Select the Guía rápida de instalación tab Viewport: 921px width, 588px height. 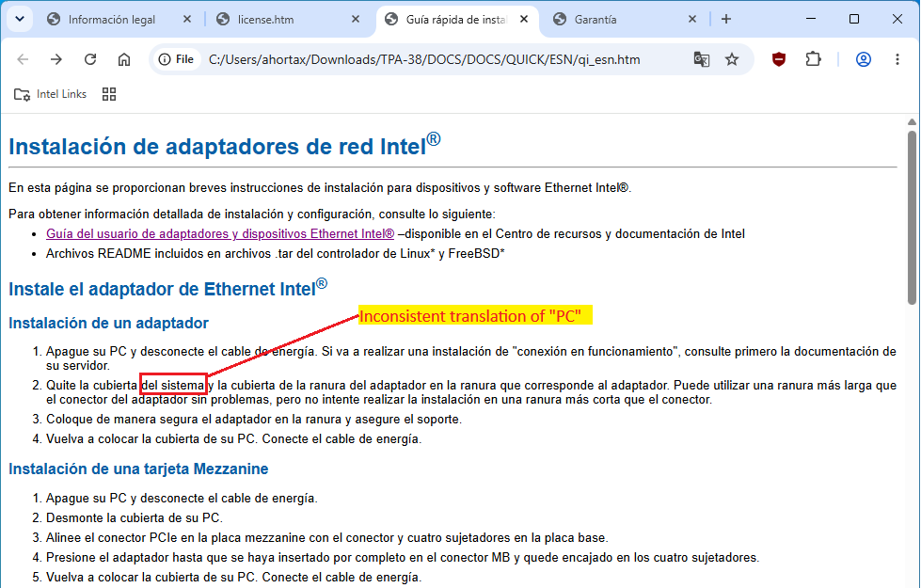(x=455, y=20)
